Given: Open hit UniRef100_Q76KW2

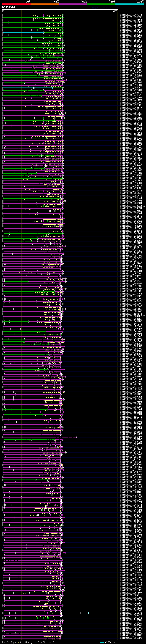Looking at the screenshot, I should coord(131,32).
